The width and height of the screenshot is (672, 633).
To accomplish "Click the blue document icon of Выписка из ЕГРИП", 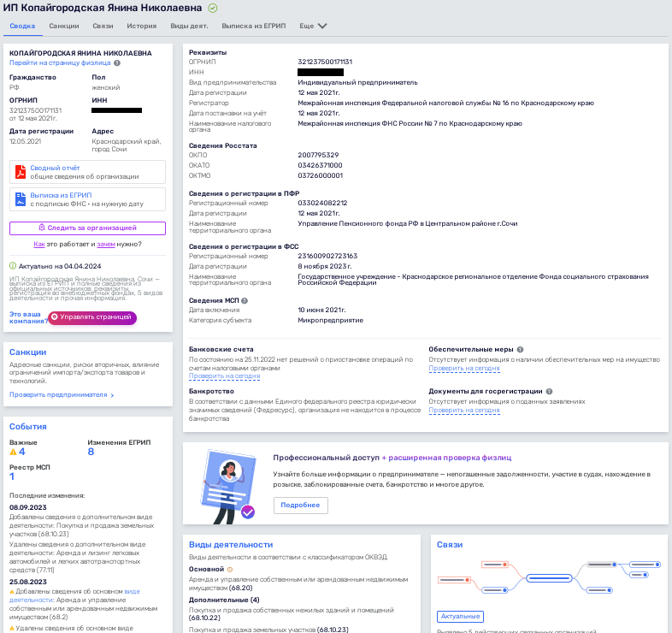I will pyautogui.click(x=21, y=199).
